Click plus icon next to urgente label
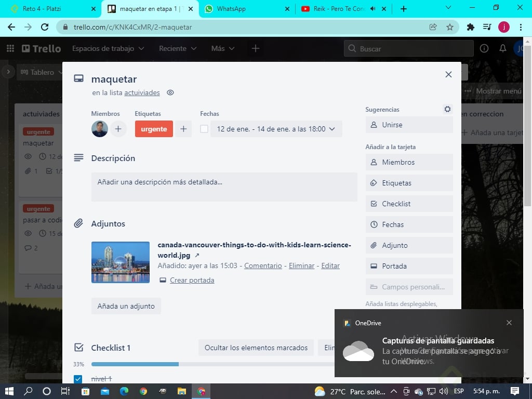The height and width of the screenshot is (399, 532). coord(183,129)
